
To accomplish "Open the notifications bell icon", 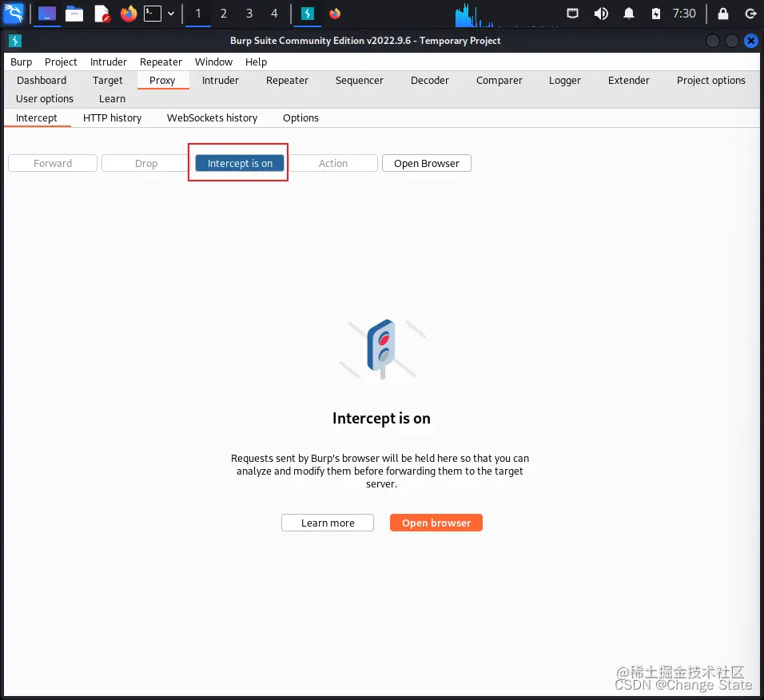I will tap(629, 14).
